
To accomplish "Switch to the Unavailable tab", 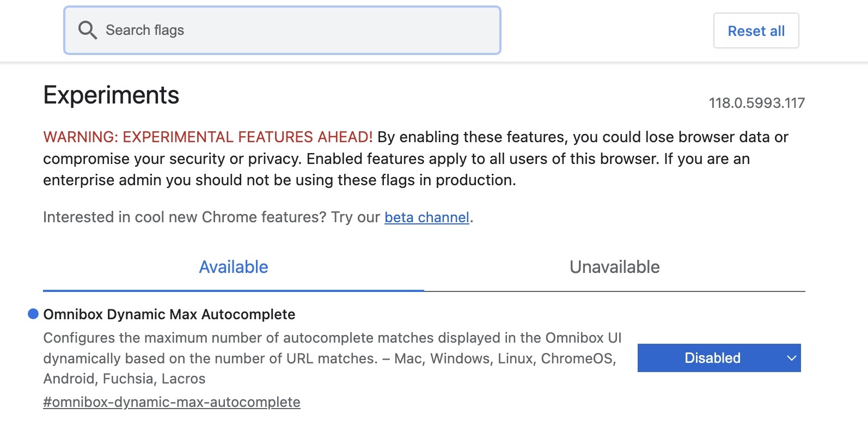I will (614, 267).
